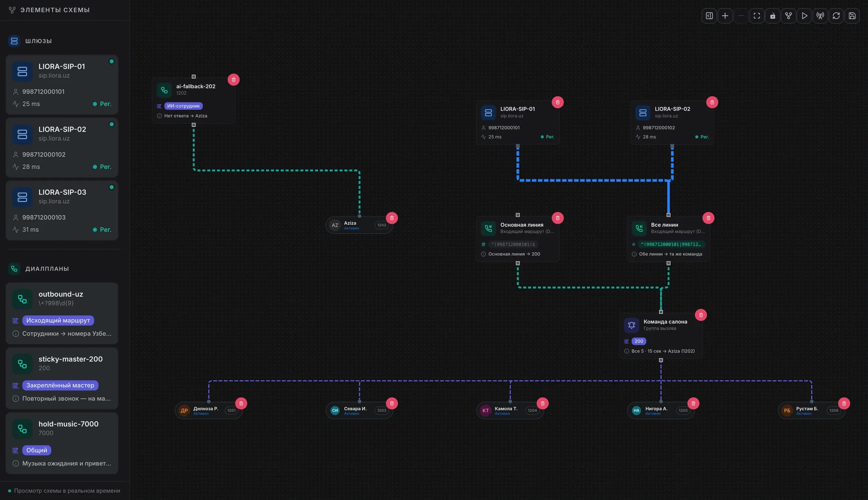The height and width of the screenshot is (500, 868).
Task: Click Просмотр схемы в реальном времени status
Action: point(67,491)
